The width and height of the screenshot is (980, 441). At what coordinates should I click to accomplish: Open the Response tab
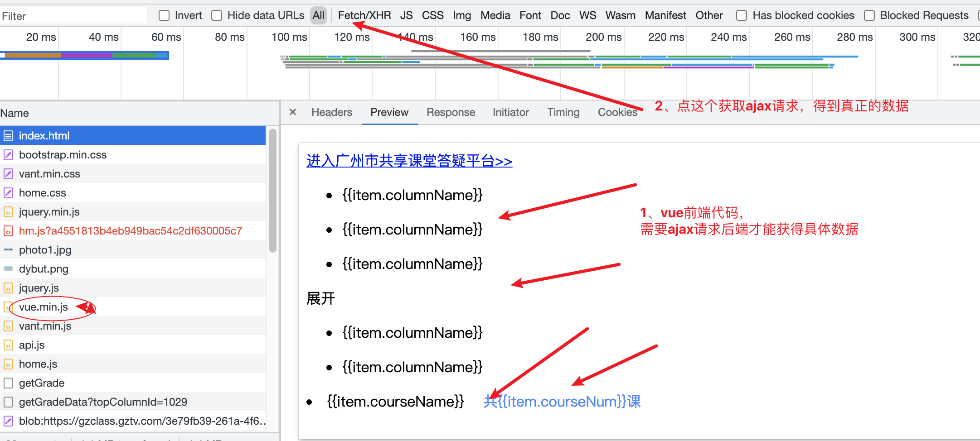pos(451,112)
